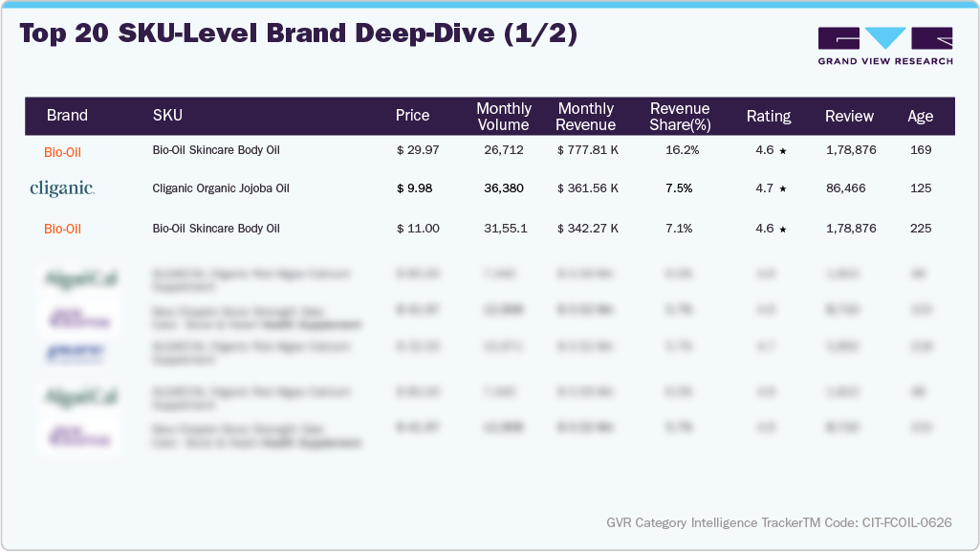Click the age value 125
Screen dimensions: 980x552
pyautogui.click(x=921, y=188)
